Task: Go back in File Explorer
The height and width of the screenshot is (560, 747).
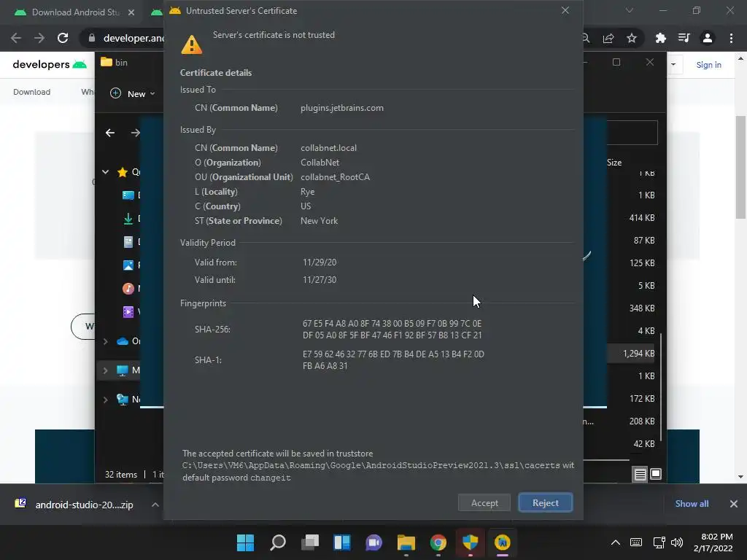Action: tap(110, 133)
